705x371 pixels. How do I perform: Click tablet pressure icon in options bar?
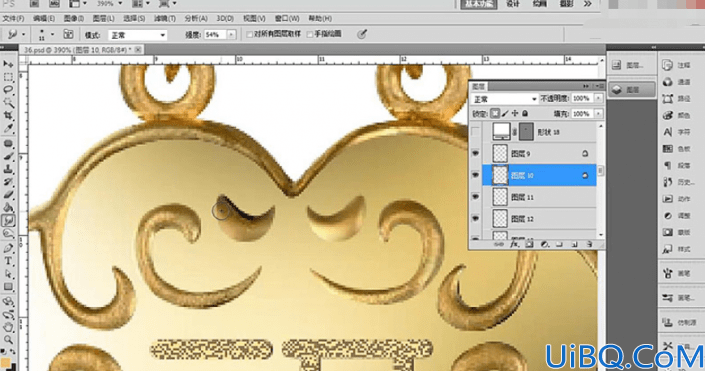pos(362,34)
